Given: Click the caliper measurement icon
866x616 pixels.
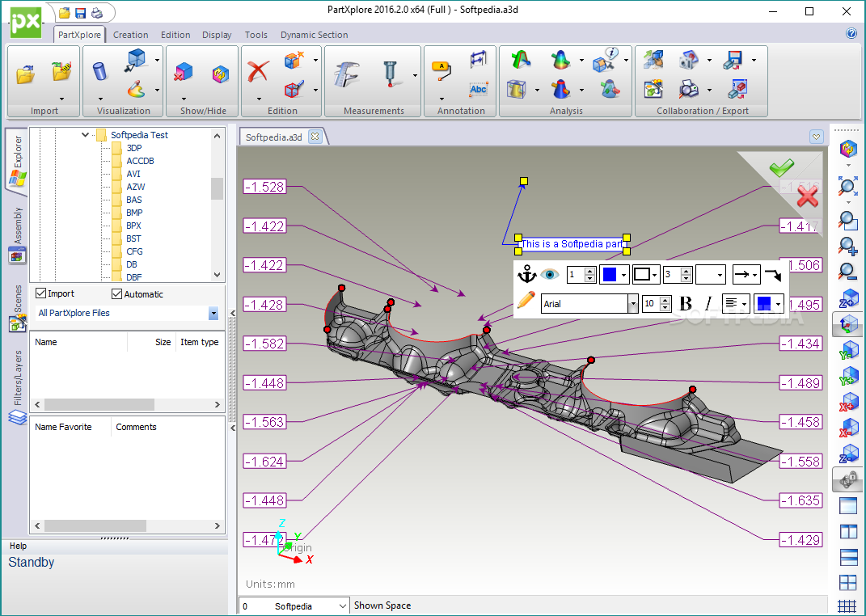Looking at the screenshot, I should 347,74.
